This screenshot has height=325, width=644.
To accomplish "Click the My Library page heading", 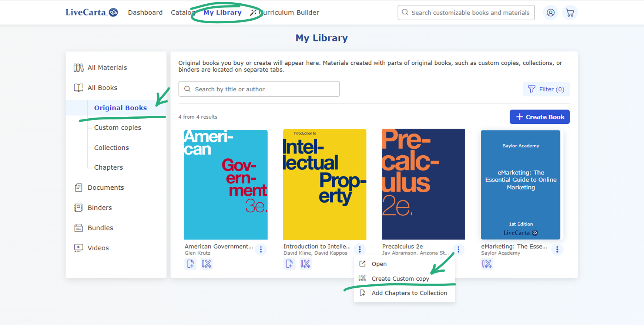I will pos(322,38).
